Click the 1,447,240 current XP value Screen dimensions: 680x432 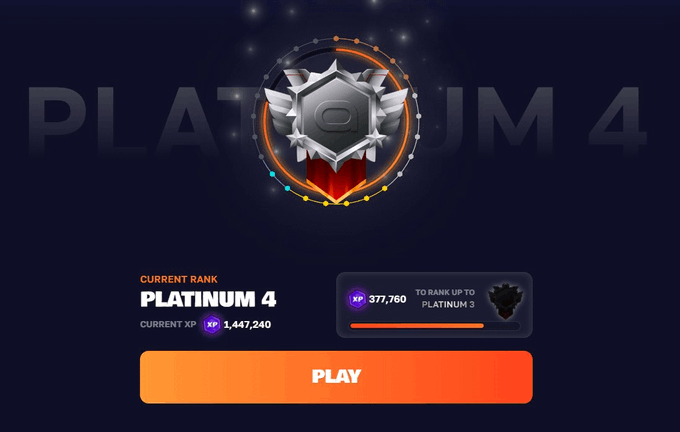[247, 324]
